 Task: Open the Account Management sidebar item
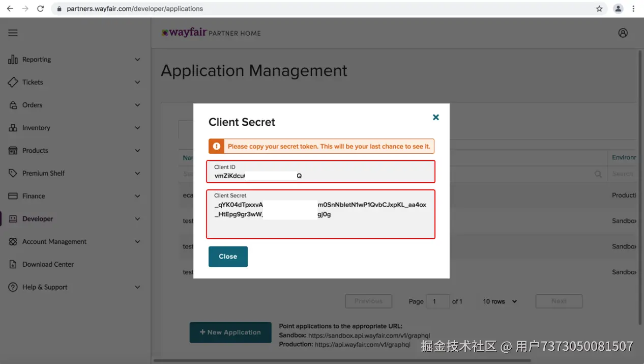(75, 242)
